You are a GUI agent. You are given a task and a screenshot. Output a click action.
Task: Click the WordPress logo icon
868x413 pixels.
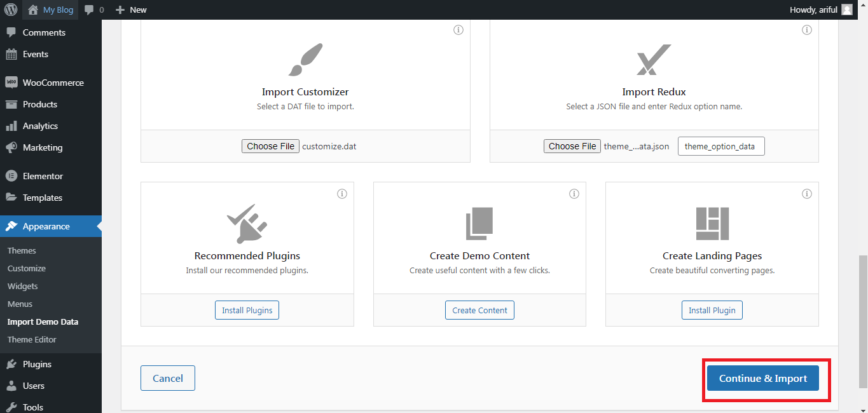point(11,10)
